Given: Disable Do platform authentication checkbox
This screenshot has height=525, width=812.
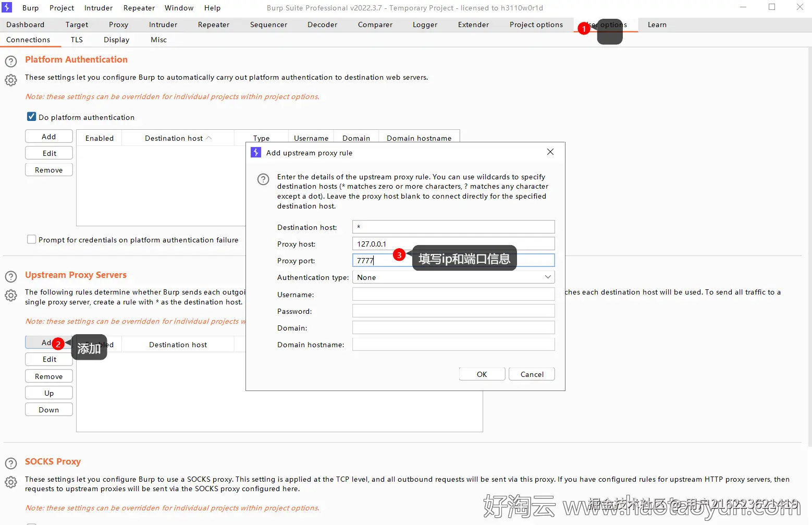Looking at the screenshot, I should pos(32,117).
